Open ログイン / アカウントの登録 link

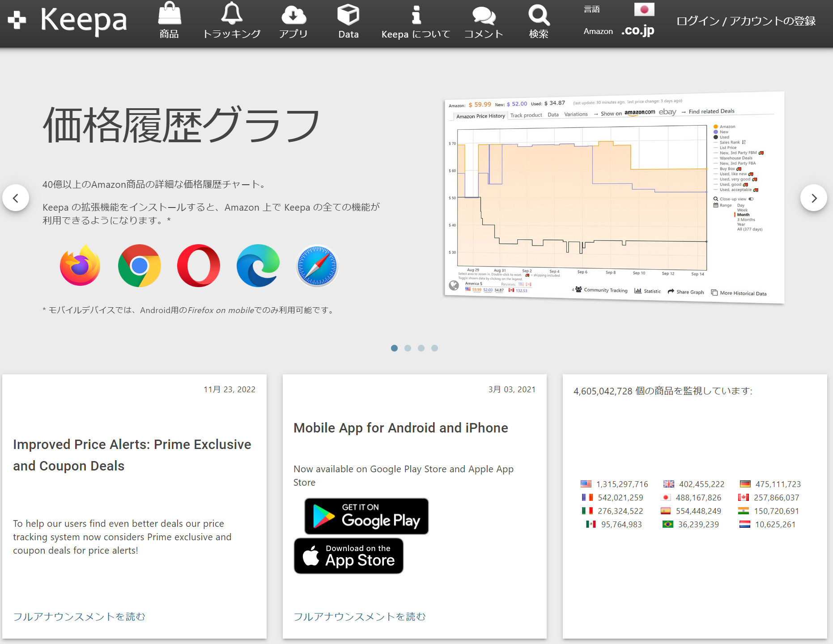coord(746,21)
